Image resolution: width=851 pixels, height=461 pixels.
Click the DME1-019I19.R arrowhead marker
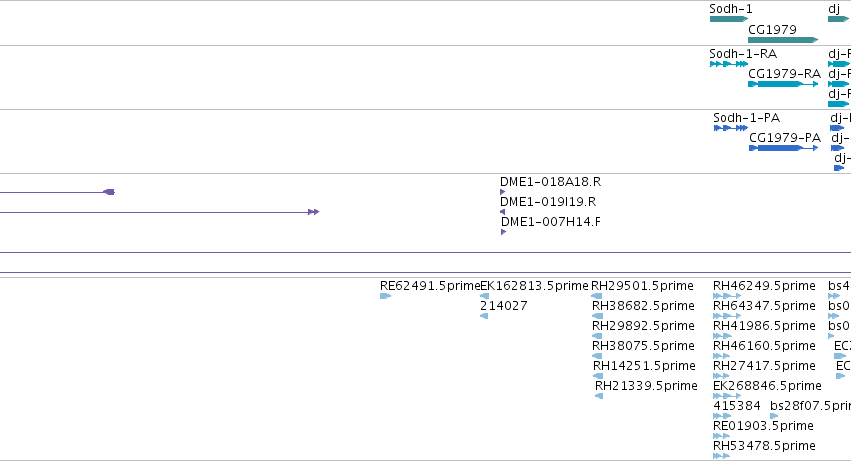503,212
